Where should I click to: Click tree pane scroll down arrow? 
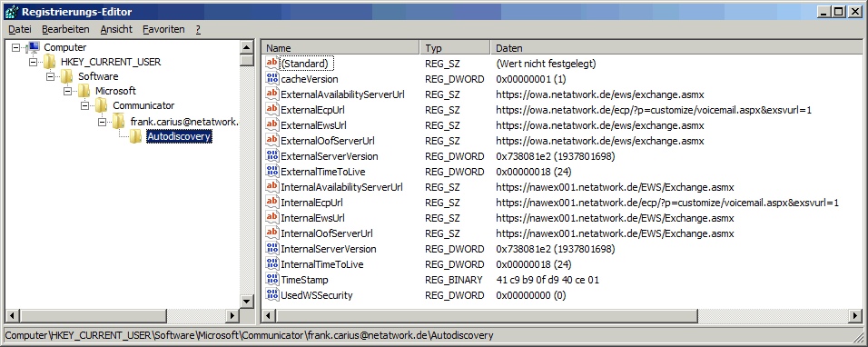pos(247,301)
